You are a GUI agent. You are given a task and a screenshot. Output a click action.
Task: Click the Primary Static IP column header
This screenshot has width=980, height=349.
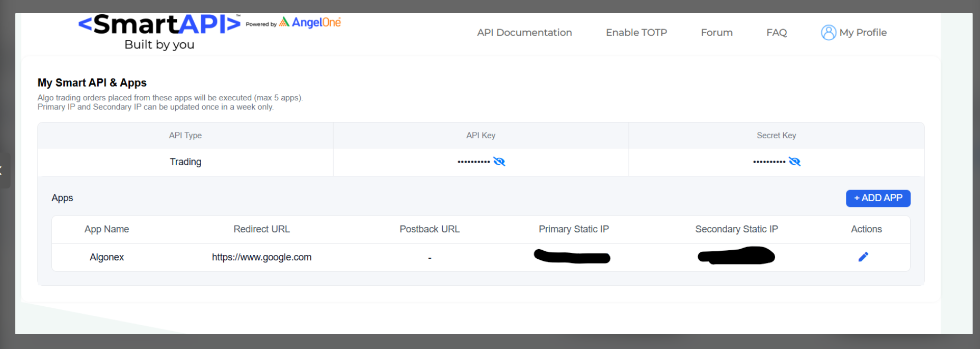pyautogui.click(x=573, y=229)
